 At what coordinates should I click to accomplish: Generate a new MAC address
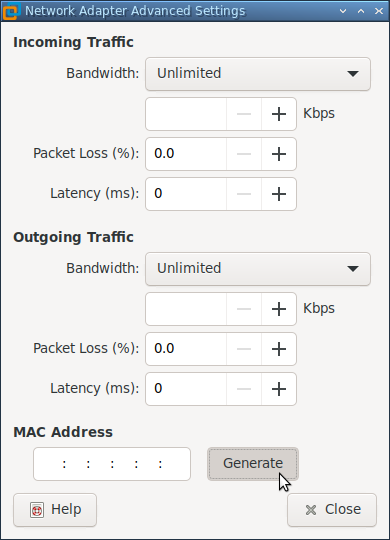coord(253,464)
